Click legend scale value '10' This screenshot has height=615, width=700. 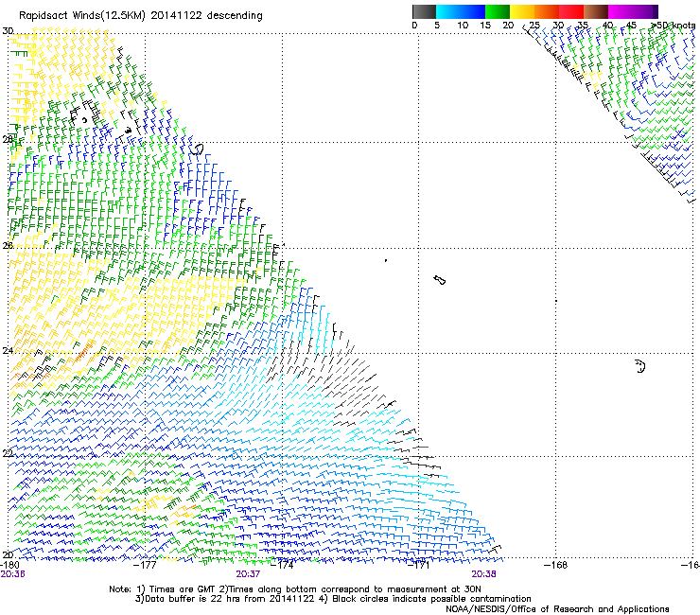[x=463, y=26]
